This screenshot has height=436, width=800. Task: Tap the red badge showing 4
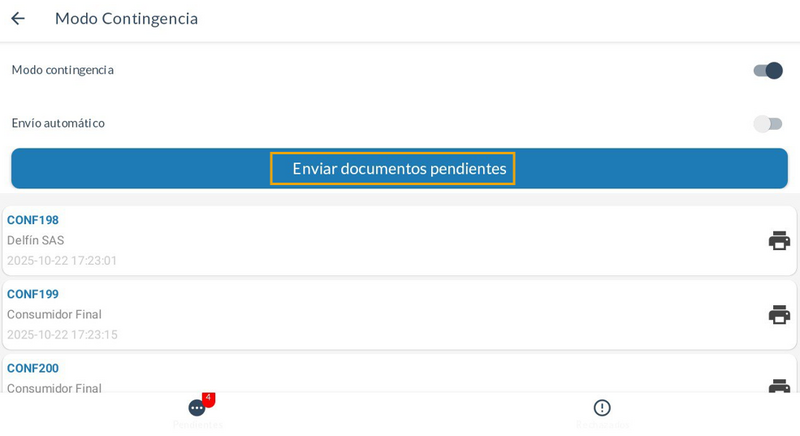point(208,398)
